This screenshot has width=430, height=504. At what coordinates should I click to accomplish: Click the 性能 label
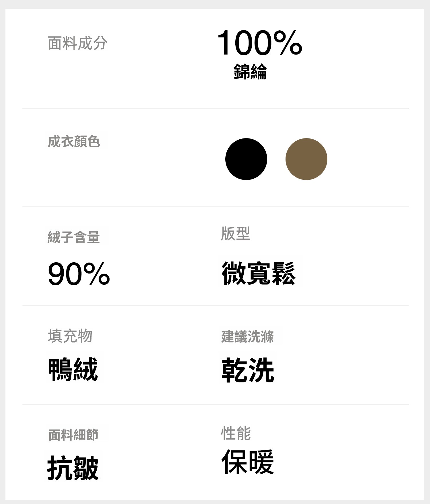pyautogui.click(x=236, y=433)
